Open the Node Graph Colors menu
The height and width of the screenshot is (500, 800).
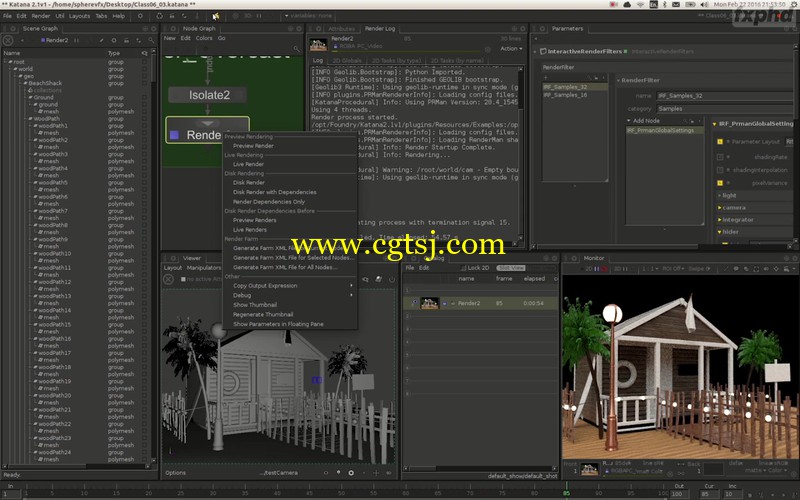(x=204, y=38)
